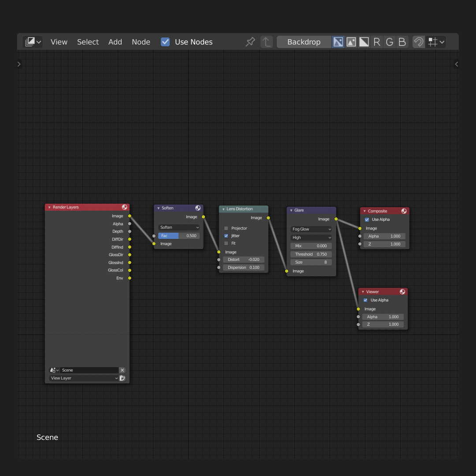476x476 pixels.
Task: Toggle the node snapping icon
Action: pyautogui.click(x=419, y=42)
